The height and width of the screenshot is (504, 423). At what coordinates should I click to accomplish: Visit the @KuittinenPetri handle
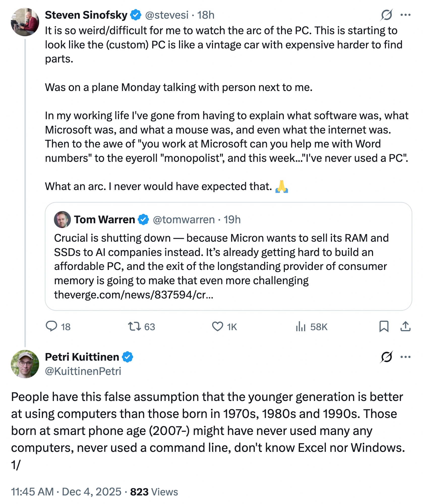point(83,371)
